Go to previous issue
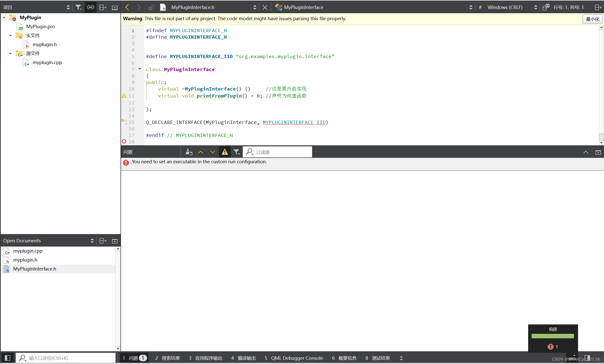This screenshot has height=364, width=604. coord(201,152)
